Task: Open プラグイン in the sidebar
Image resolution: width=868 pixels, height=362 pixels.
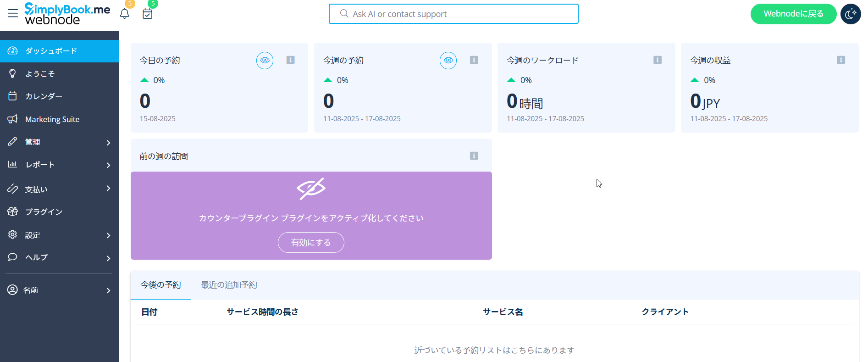Action: click(60, 212)
